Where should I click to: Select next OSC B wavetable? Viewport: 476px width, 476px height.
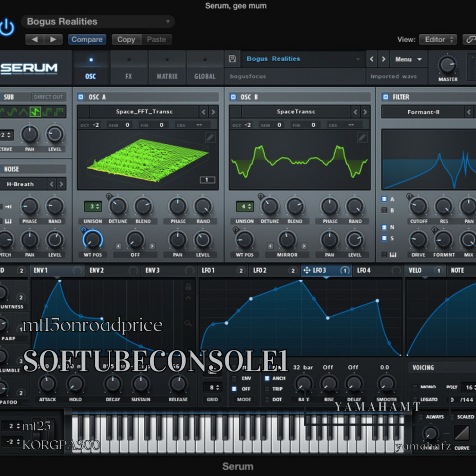pyautogui.click(x=365, y=112)
